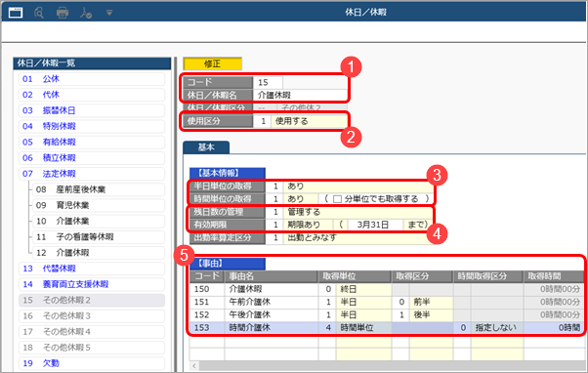Click the printer icon in toolbar
588x373 pixels.
(63, 13)
